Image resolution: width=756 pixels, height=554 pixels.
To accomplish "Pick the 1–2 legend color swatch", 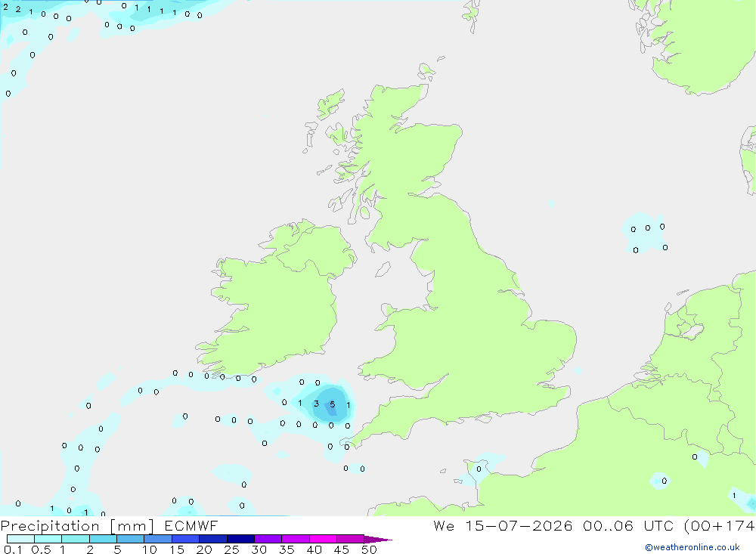I will [76, 539].
